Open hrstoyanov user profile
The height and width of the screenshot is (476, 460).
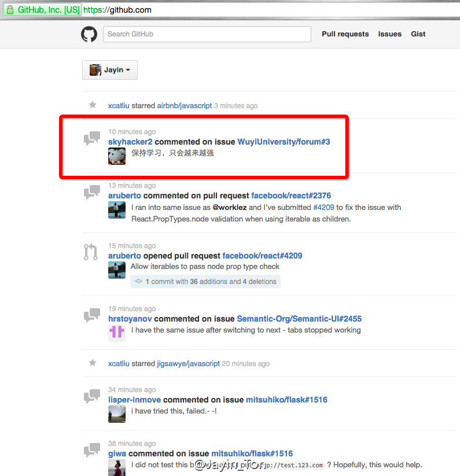pos(130,319)
